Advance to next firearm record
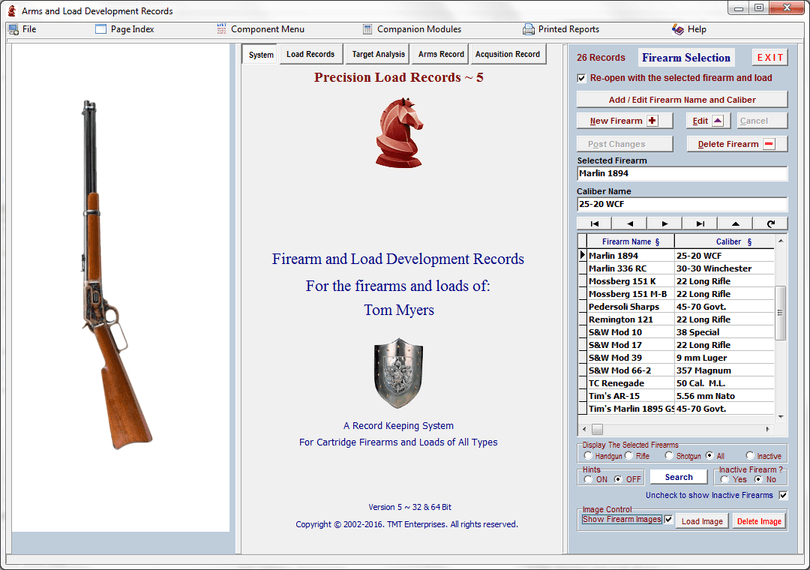810x570 pixels. (664, 223)
